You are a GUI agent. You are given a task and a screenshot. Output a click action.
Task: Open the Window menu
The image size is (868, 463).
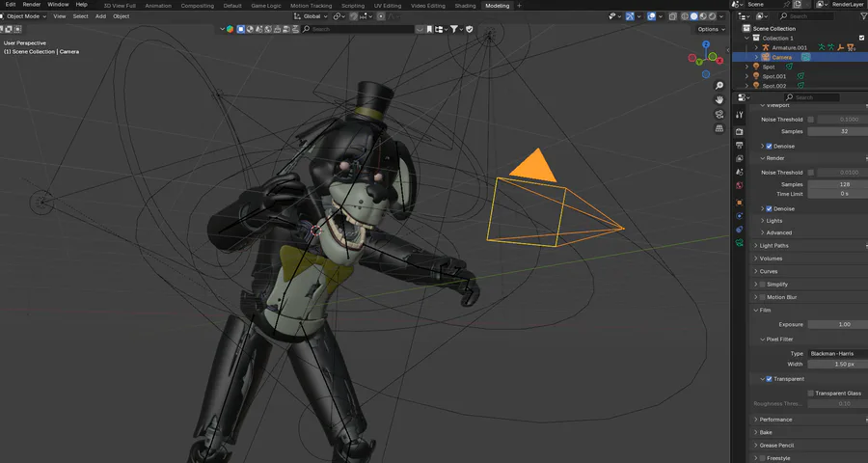[58, 5]
